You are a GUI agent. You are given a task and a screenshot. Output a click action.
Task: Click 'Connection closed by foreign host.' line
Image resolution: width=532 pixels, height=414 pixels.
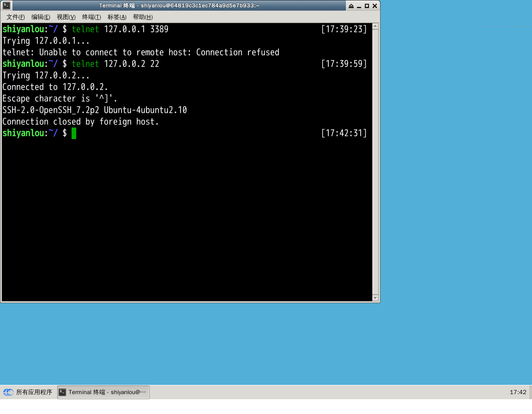(80, 122)
